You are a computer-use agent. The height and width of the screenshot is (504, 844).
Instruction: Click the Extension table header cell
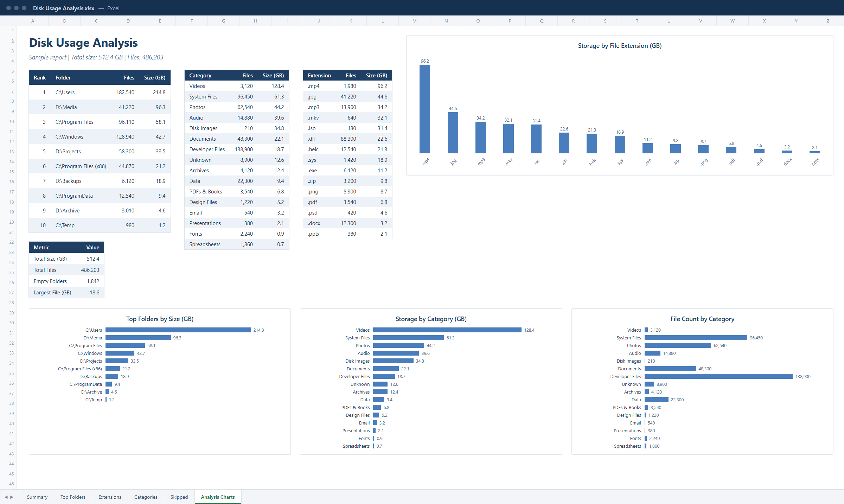tap(319, 76)
